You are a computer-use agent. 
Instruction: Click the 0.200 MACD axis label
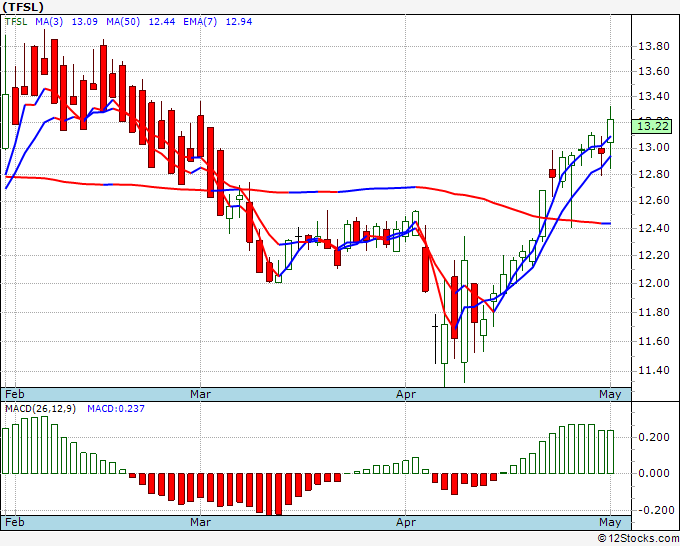pyautogui.click(x=654, y=437)
